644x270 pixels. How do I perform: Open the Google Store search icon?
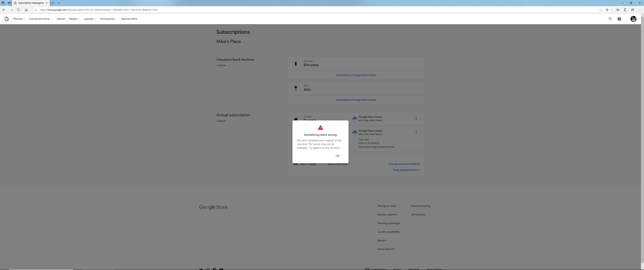pos(610,19)
